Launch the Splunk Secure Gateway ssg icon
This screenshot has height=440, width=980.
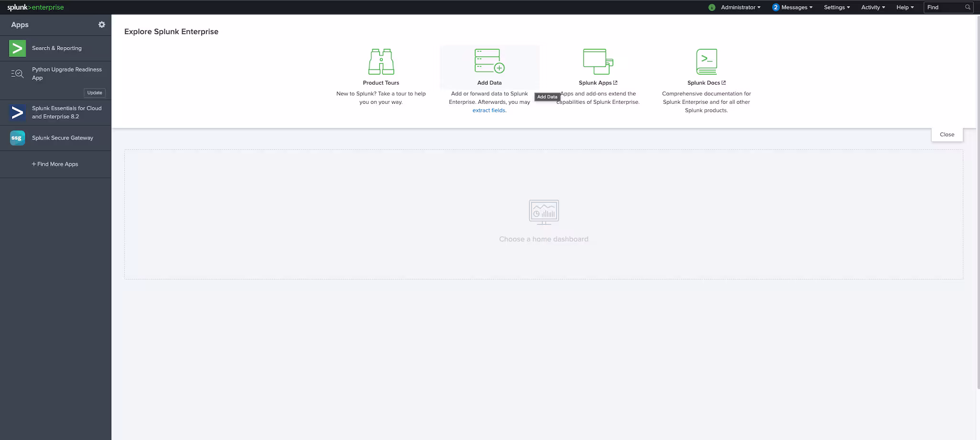(x=18, y=138)
